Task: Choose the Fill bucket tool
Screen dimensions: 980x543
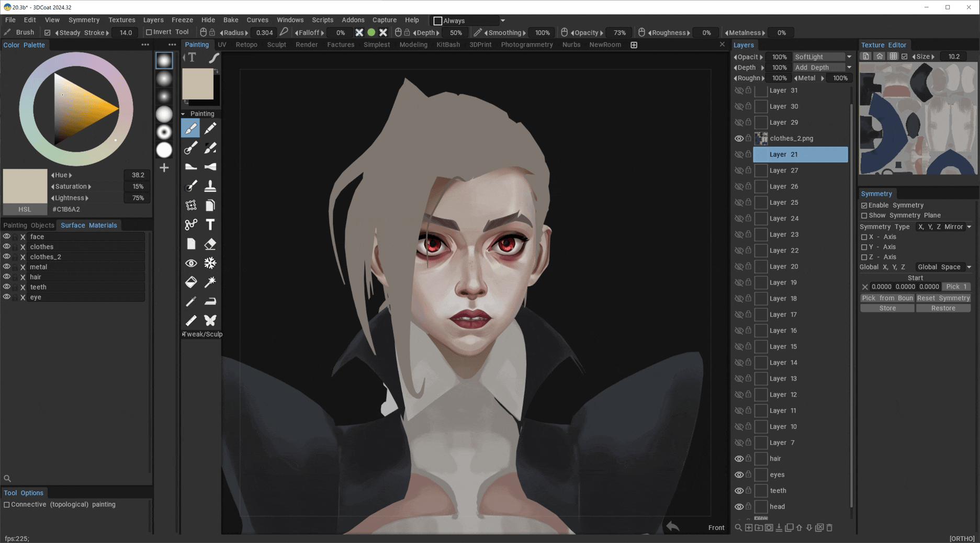Action: pos(191,282)
